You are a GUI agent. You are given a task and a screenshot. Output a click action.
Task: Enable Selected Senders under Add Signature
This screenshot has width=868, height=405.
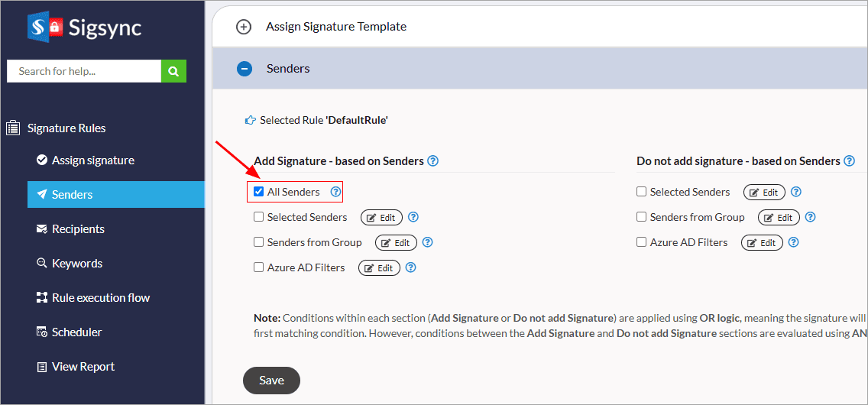[x=258, y=217]
